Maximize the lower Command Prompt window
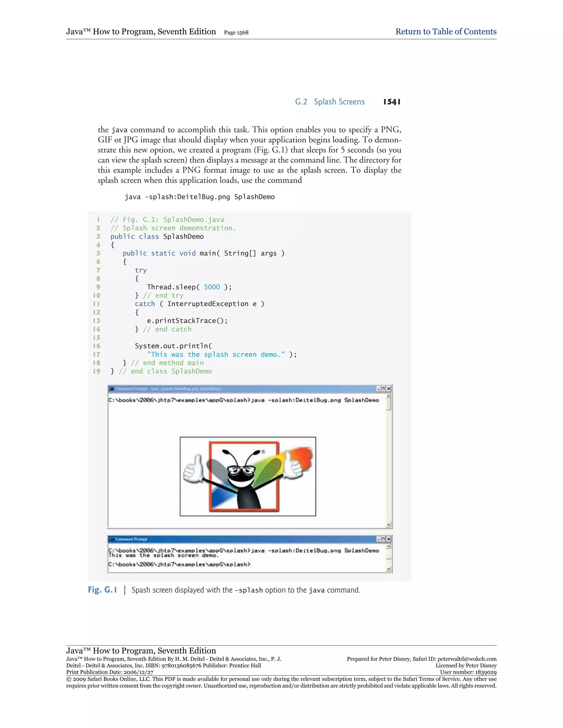 pos(383,539)
